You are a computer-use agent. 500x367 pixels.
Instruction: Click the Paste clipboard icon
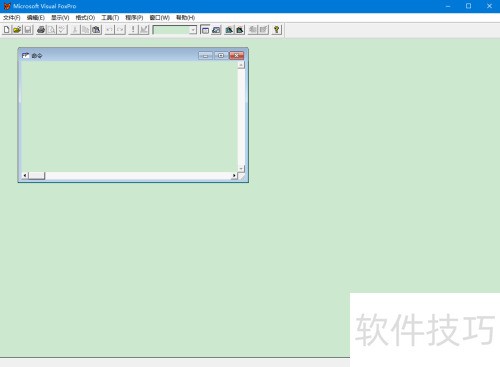(96, 30)
